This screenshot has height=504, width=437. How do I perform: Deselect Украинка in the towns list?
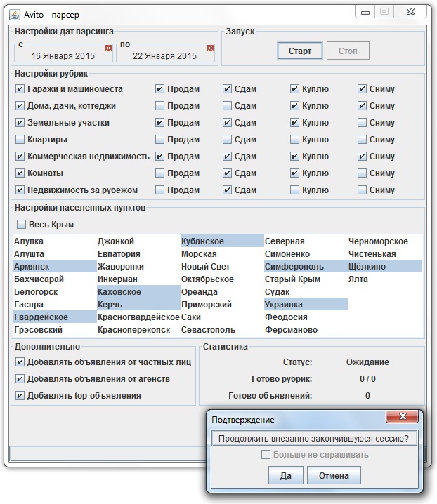click(x=306, y=305)
